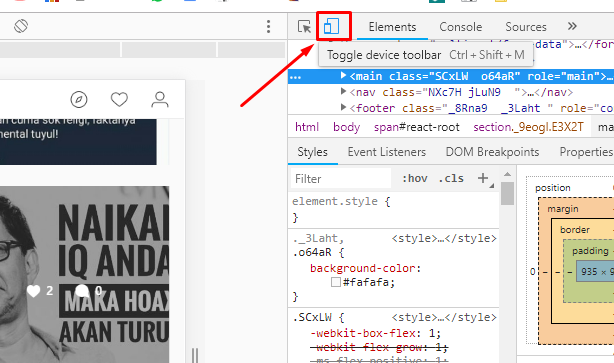Screen dimensions: 614x363
Task: Click the likes heart count on the post
Action: click(x=40, y=291)
